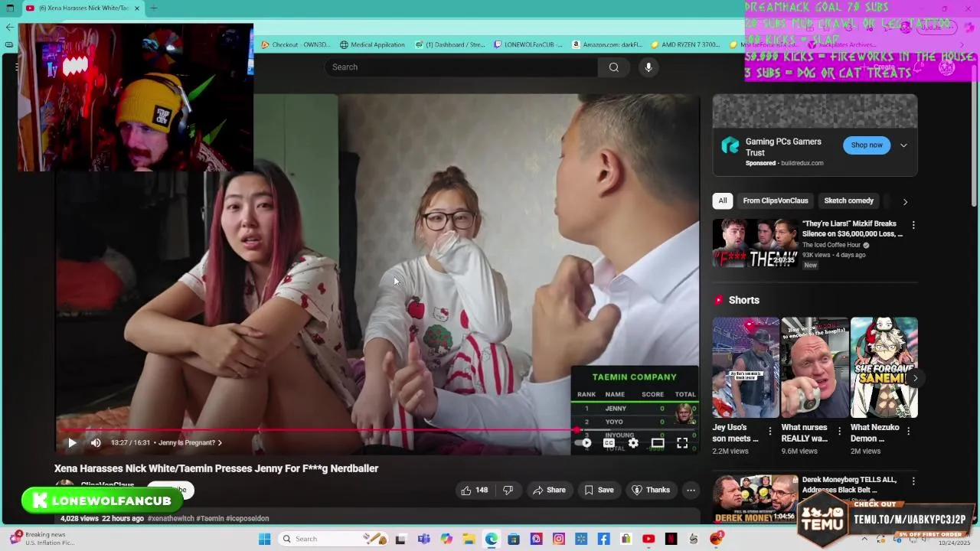
Task: Open options menu for the Mizkif video
Action: coord(913,225)
